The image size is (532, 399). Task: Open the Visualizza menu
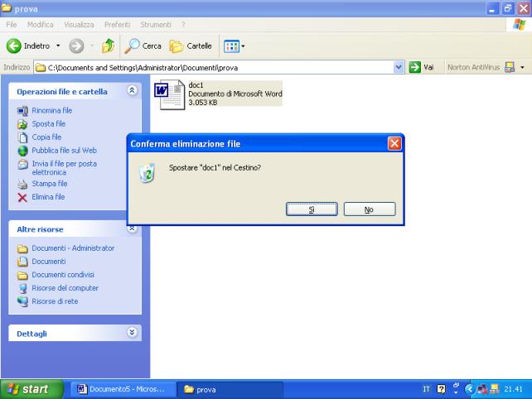(x=79, y=25)
